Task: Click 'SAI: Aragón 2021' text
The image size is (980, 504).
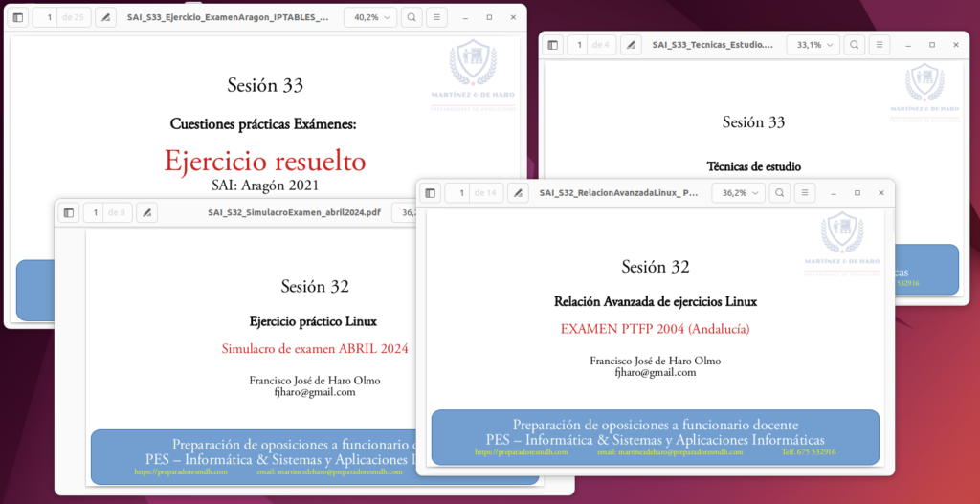Action: pyautogui.click(x=265, y=185)
